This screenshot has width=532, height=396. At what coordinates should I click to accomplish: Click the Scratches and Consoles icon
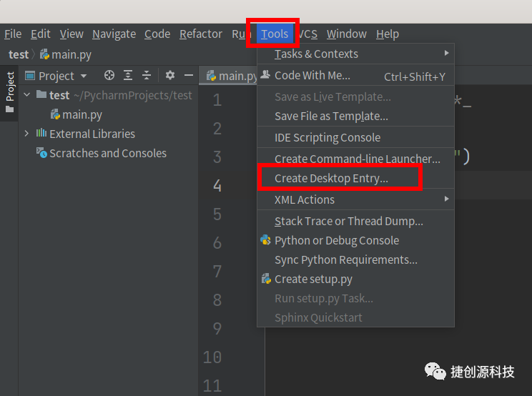pyautogui.click(x=41, y=153)
